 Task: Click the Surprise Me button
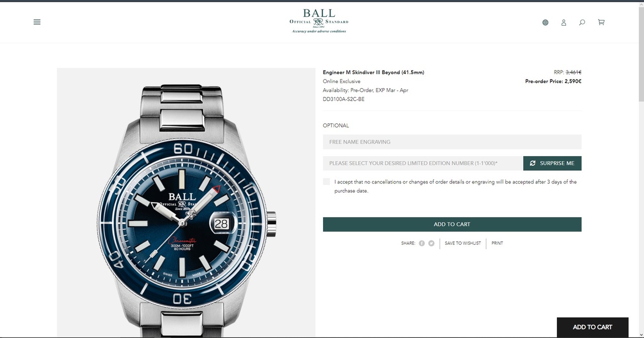point(552,163)
